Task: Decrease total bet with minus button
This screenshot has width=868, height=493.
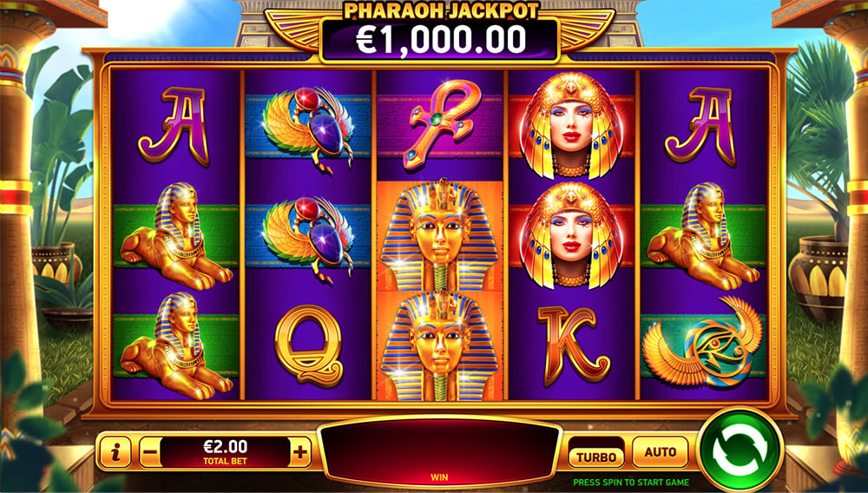Action: [x=150, y=453]
